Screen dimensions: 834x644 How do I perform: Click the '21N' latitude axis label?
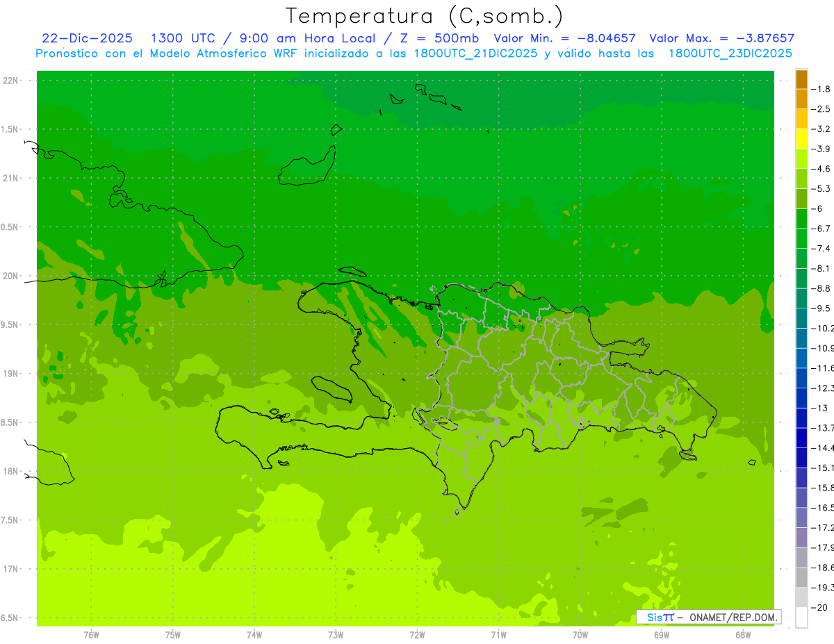[12, 178]
